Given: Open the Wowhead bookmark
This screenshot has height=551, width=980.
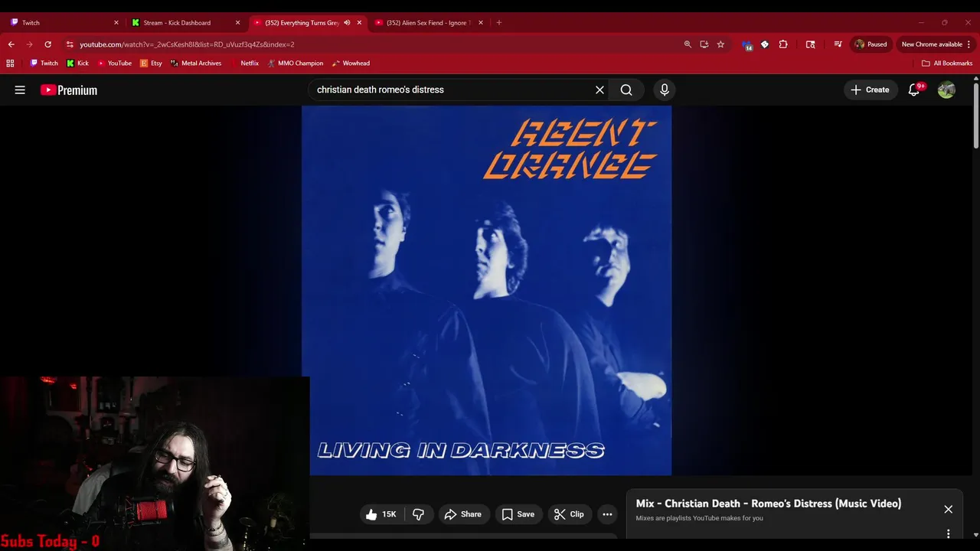Looking at the screenshot, I should coord(351,64).
